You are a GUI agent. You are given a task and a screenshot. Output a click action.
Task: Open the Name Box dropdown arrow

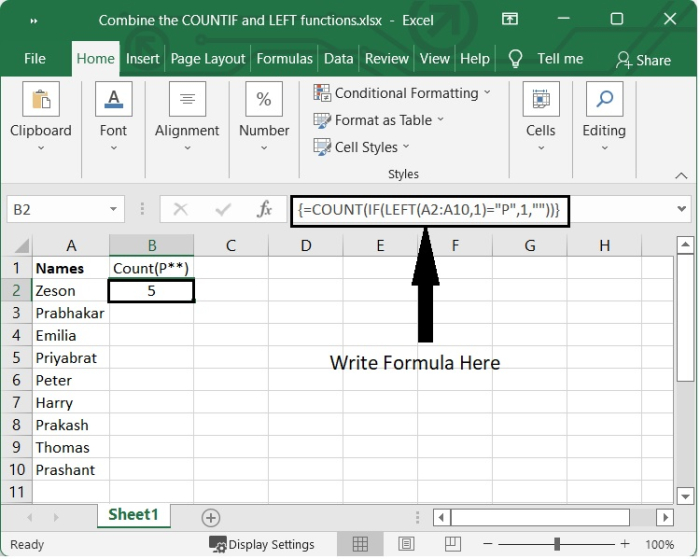pyautogui.click(x=113, y=209)
